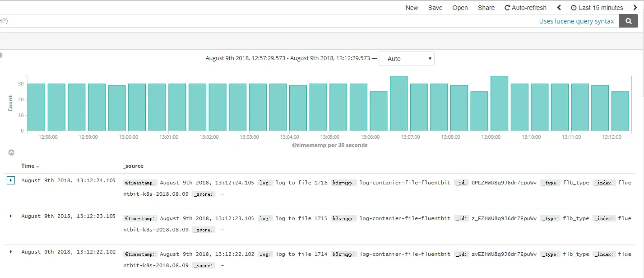Image resolution: width=644 pixels, height=278 pixels.
Task: Collapse the histogram with the up-arrow icon
Action: 12,153
